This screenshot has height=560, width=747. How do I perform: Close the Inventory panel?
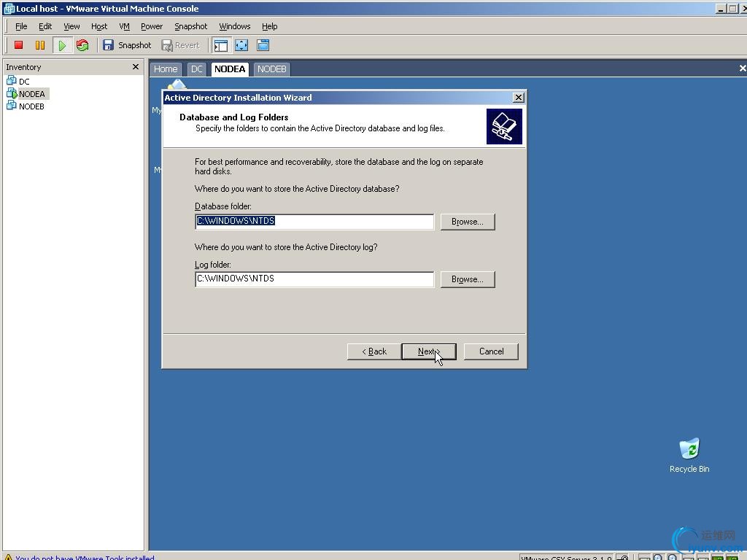point(135,66)
